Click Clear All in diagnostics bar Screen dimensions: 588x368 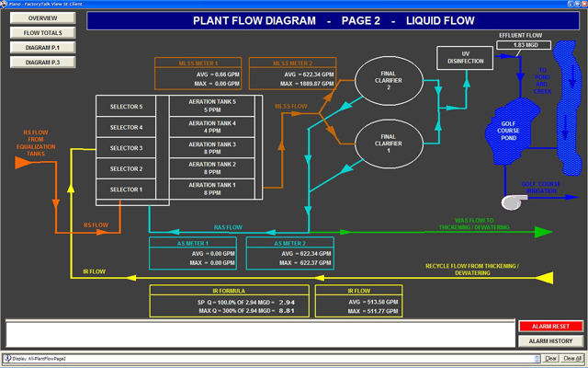(x=571, y=358)
